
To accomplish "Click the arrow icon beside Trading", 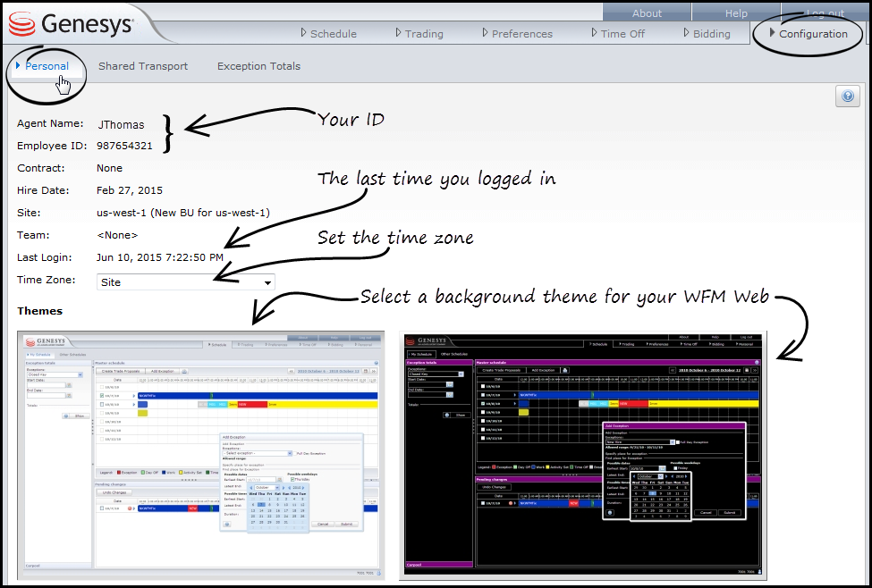I will coord(398,33).
